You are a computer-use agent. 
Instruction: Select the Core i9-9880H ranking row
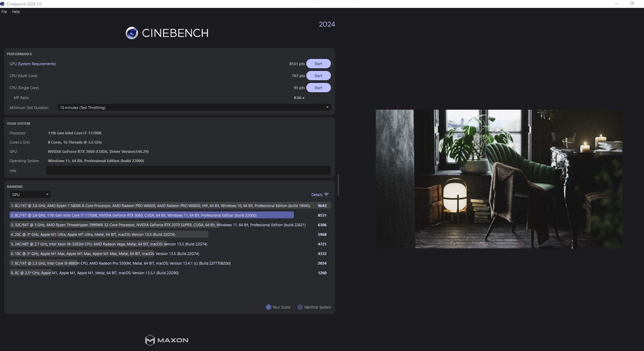(170, 263)
